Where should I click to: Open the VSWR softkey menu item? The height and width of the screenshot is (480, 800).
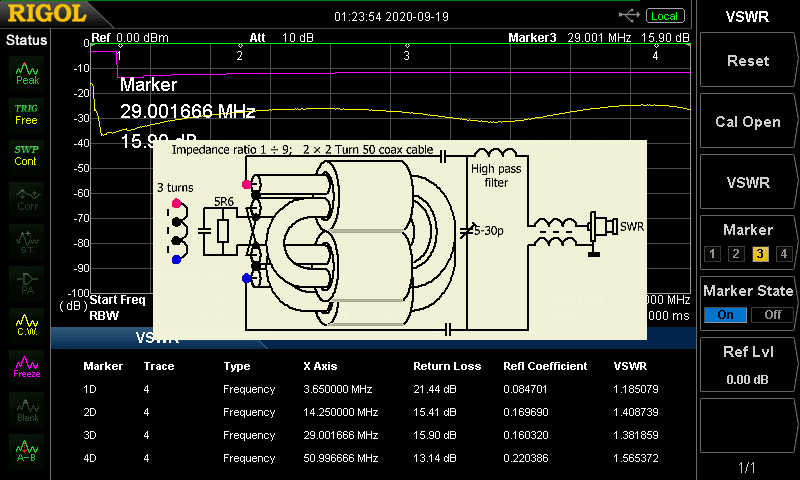coord(748,183)
